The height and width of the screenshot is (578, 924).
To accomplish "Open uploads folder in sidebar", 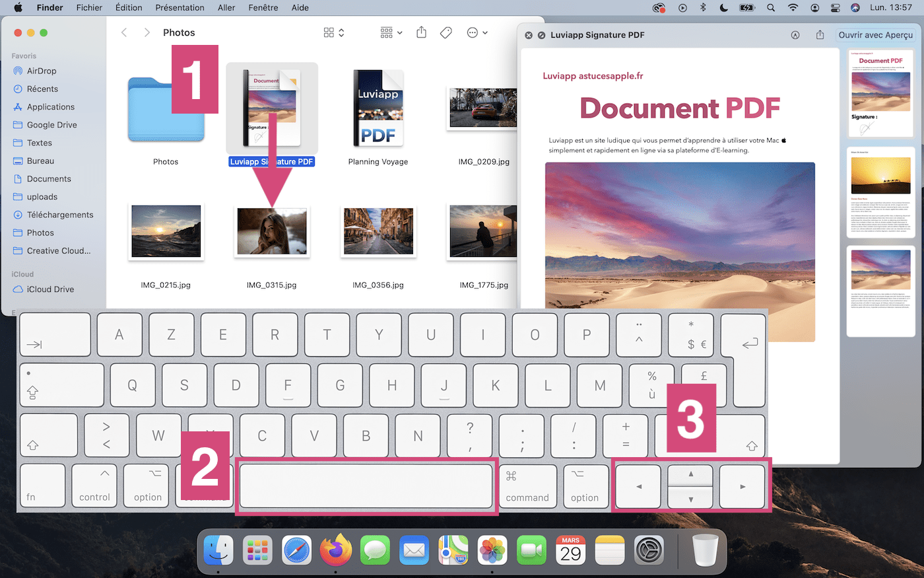I will (42, 197).
